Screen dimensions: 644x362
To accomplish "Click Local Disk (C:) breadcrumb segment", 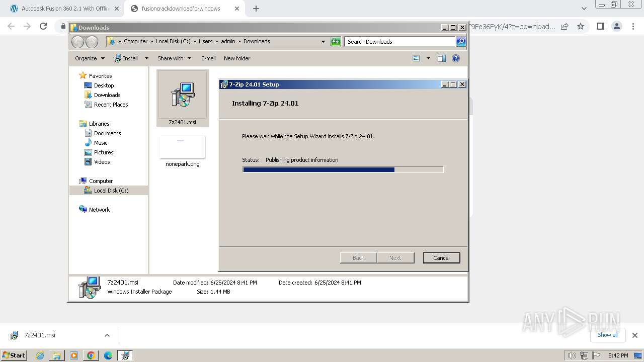I will [x=173, y=41].
